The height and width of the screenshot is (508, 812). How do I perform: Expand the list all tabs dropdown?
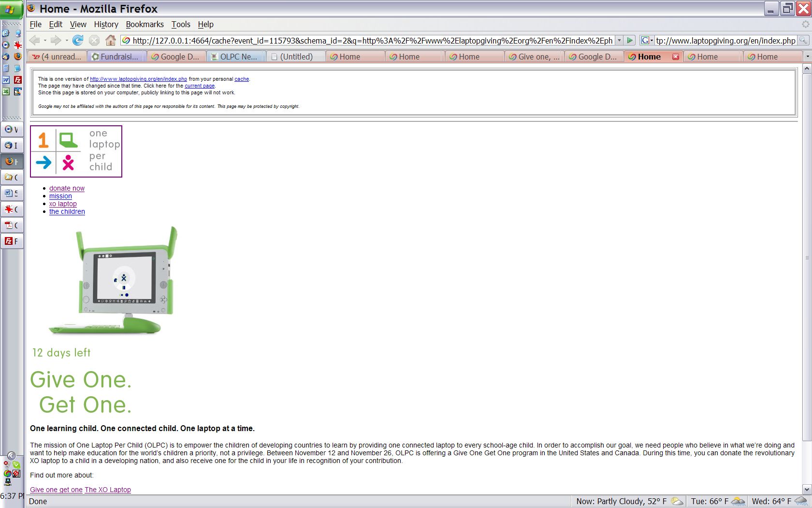tap(807, 57)
